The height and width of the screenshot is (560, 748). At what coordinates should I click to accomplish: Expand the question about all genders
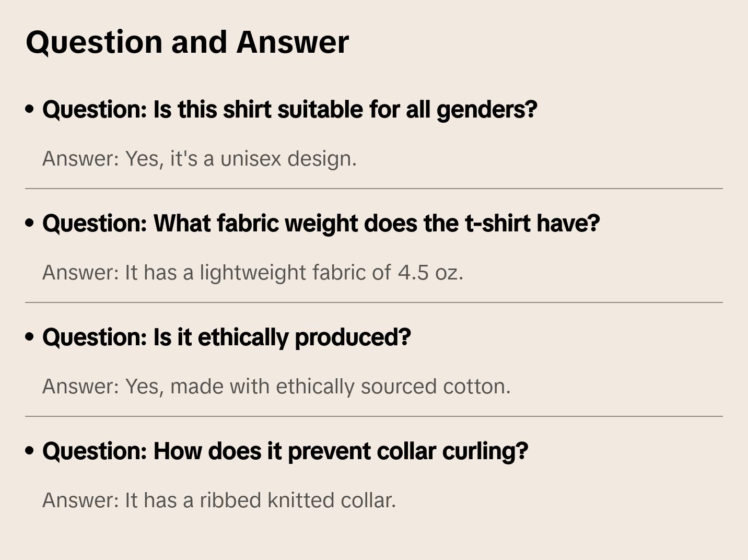pyautogui.click(x=289, y=110)
